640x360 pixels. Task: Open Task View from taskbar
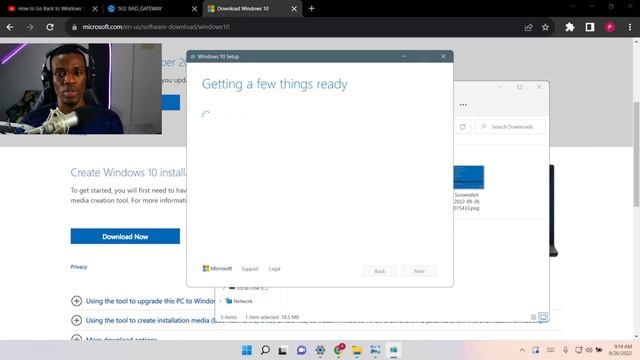coord(282,350)
